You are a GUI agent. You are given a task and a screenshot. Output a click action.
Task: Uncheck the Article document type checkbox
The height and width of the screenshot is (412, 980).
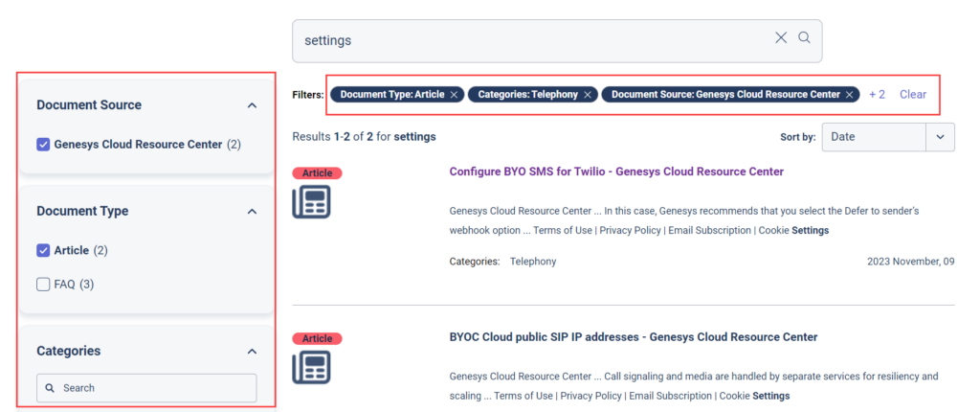[x=43, y=250]
